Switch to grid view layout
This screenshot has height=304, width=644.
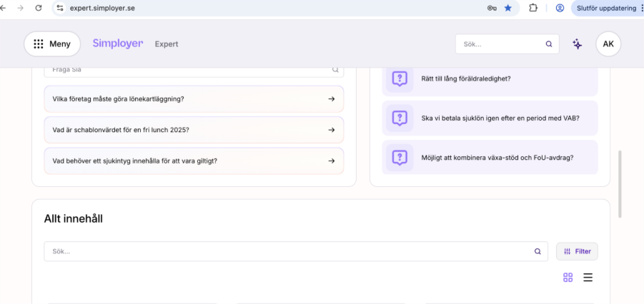(x=568, y=278)
